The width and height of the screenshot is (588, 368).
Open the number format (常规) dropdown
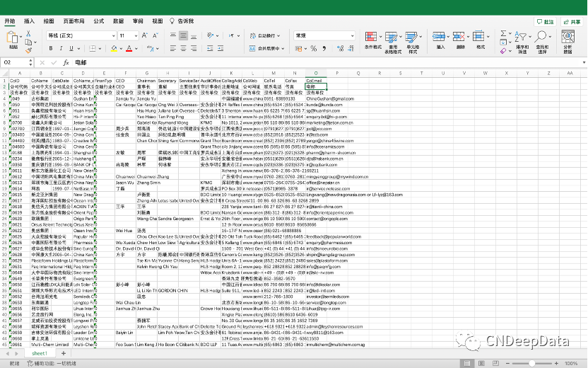352,35
